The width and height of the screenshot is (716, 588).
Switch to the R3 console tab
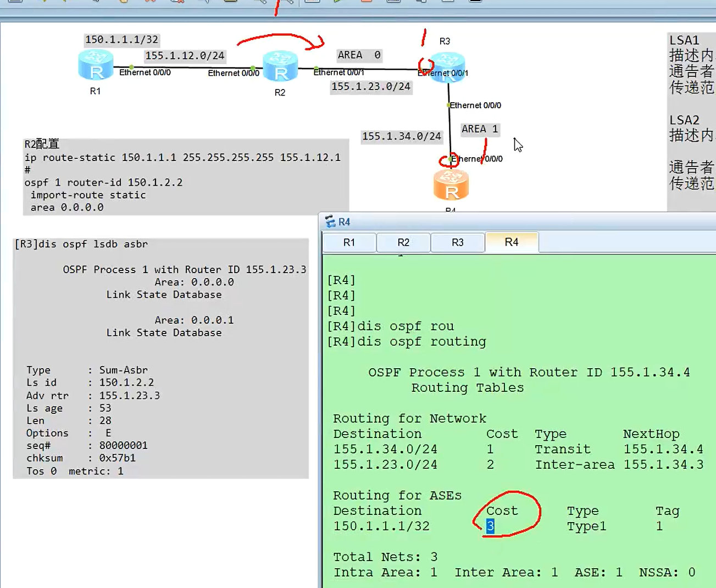tap(458, 242)
